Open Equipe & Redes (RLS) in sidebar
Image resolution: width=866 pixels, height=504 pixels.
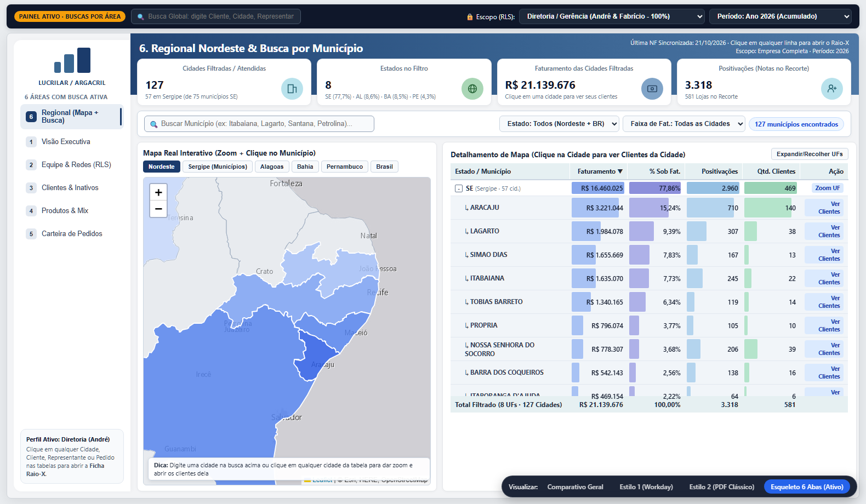[72, 165]
